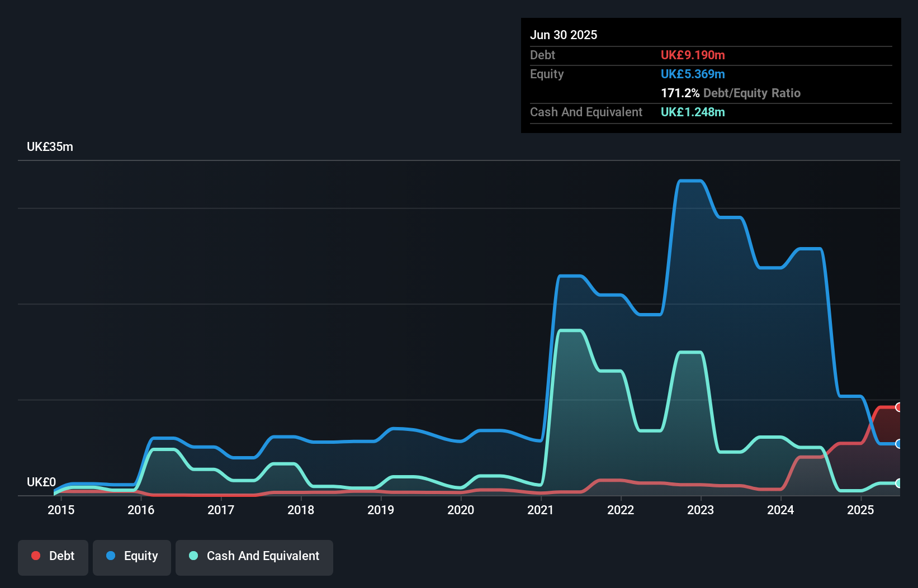
Task: Toggle the Debt legend button
Action: [53, 557]
